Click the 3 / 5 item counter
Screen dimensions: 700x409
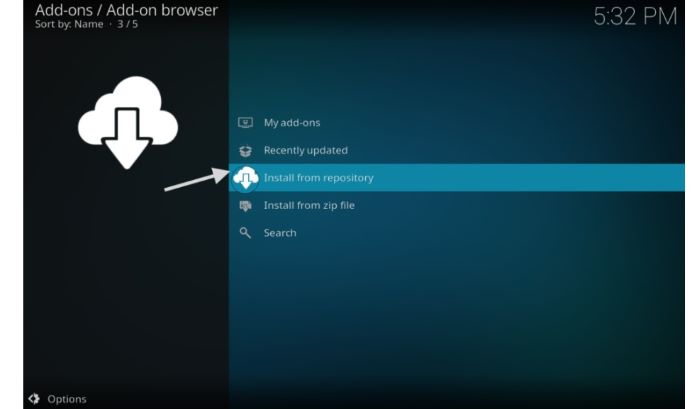point(128,24)
